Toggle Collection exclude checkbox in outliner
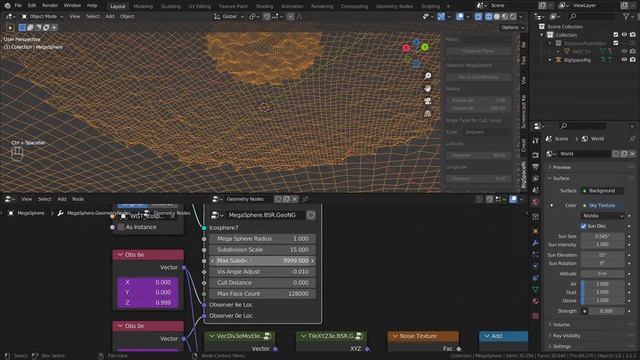 tap(616, 35)
